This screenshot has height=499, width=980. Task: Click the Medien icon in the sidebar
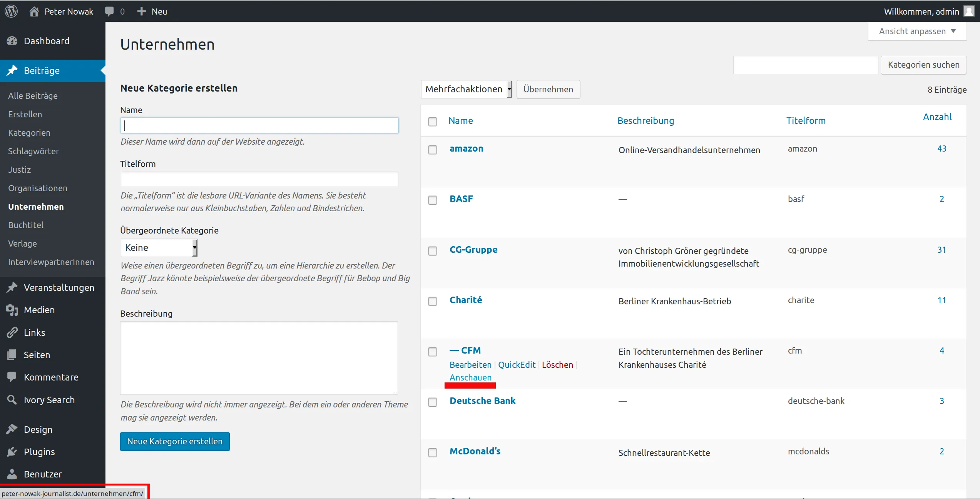pos(12,310)
